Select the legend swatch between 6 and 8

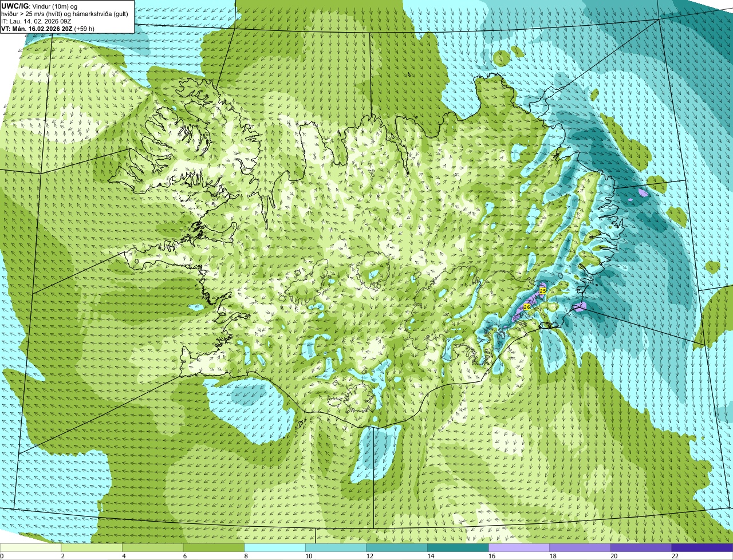point(214,547)
